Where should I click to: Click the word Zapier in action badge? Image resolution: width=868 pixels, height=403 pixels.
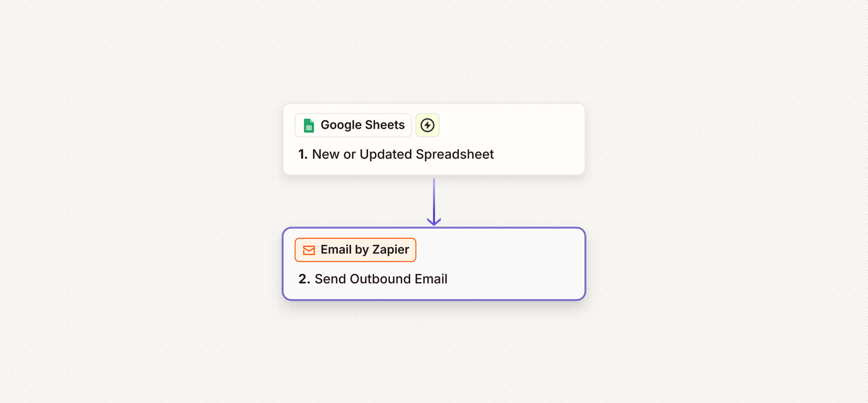[x=391, y=250]
